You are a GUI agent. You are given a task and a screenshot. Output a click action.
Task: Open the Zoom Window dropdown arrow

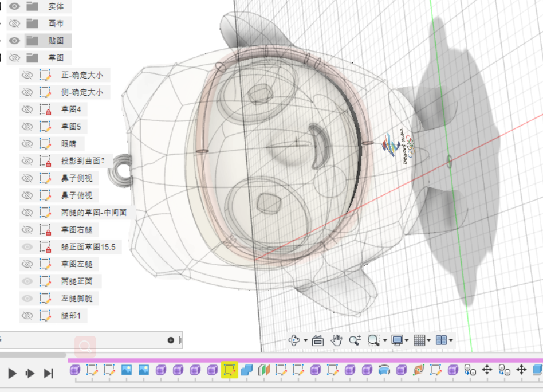tap(385, 341)
